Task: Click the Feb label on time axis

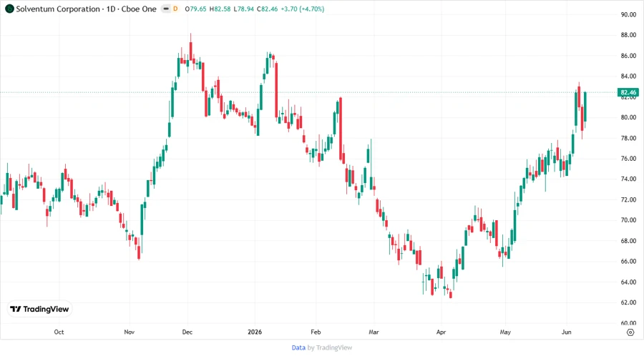Action: pyautogui.click(x=316, y=332)
